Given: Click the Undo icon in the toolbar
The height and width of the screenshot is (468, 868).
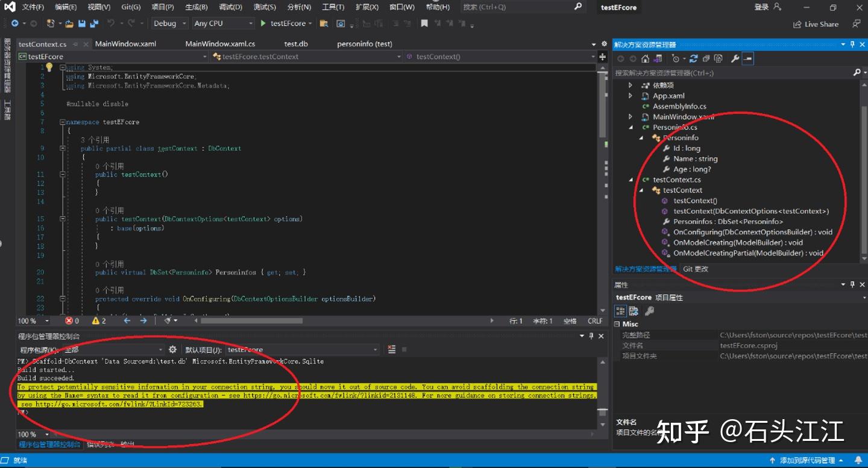Looking at the screenshot, I should [x=112, y=23].
